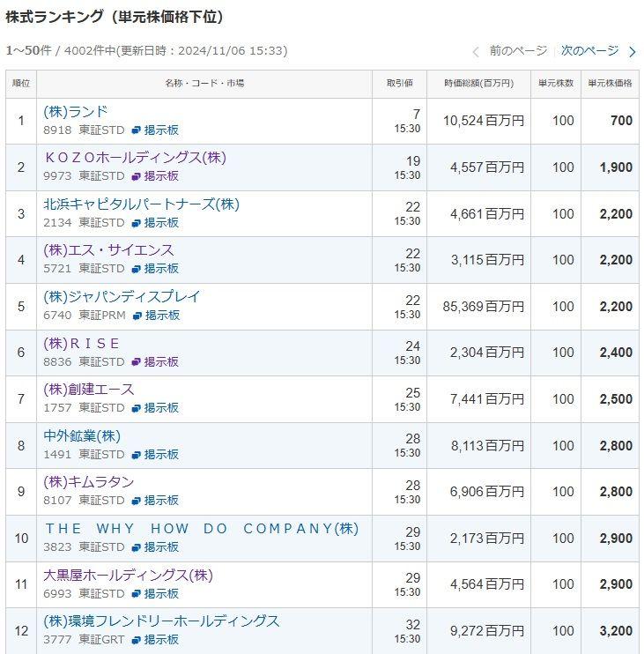The height and width of the screenshot is (654, 644).
Task: Open the 北浜キャピタルパートナーズ stock page
Action: coord(141,204)
